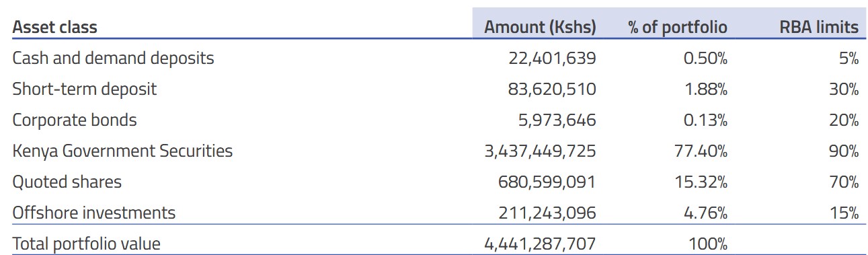Select the total amount 4,441,287,707
This screenshot has height=255, width=868.
[540, 244]
